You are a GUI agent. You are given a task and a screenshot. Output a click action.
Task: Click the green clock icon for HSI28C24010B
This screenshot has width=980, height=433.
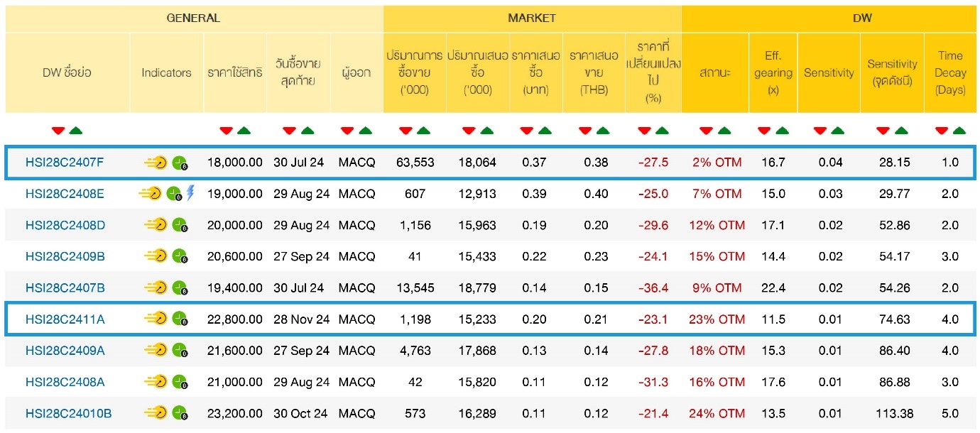click(x=180, y=413)
